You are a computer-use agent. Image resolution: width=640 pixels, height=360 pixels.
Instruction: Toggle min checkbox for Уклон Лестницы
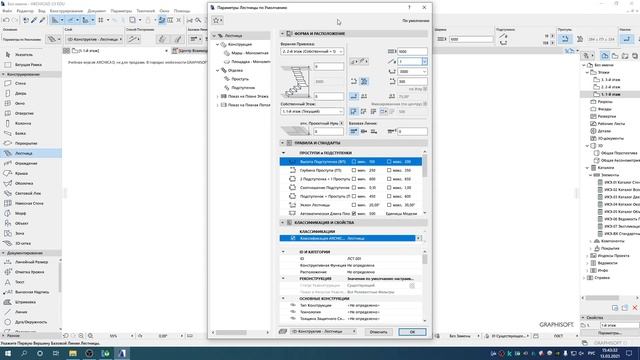(x=354, y=205)
